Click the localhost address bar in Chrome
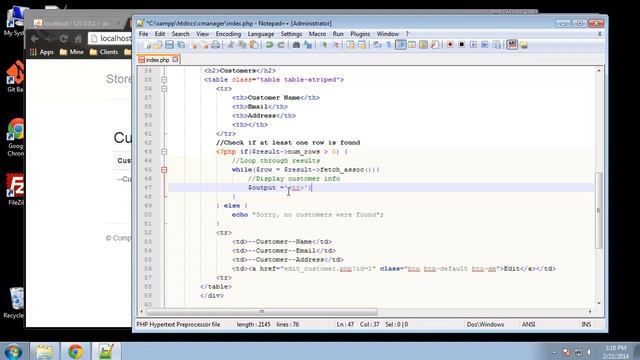The height and width of the screenshot is (360, 640). point(110,38)
